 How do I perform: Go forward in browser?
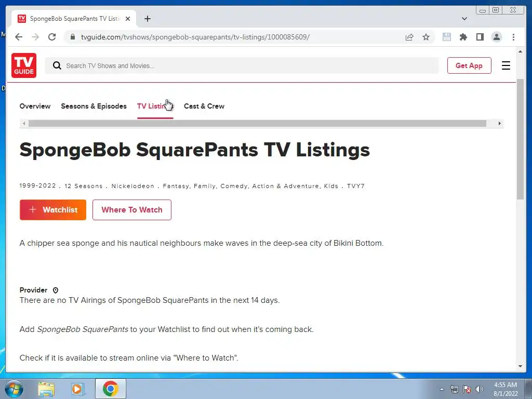pos(35,37)
